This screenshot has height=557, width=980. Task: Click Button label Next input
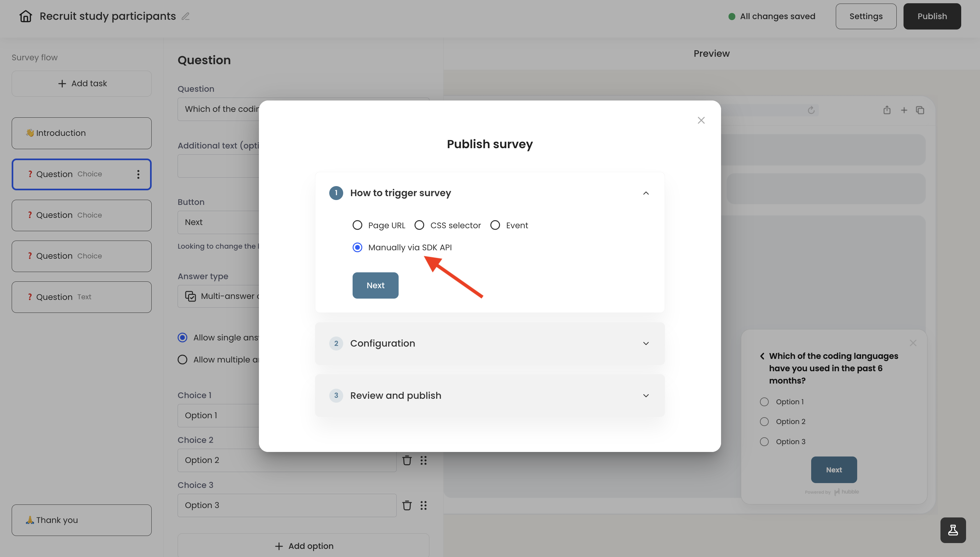[x=218, y=222]
